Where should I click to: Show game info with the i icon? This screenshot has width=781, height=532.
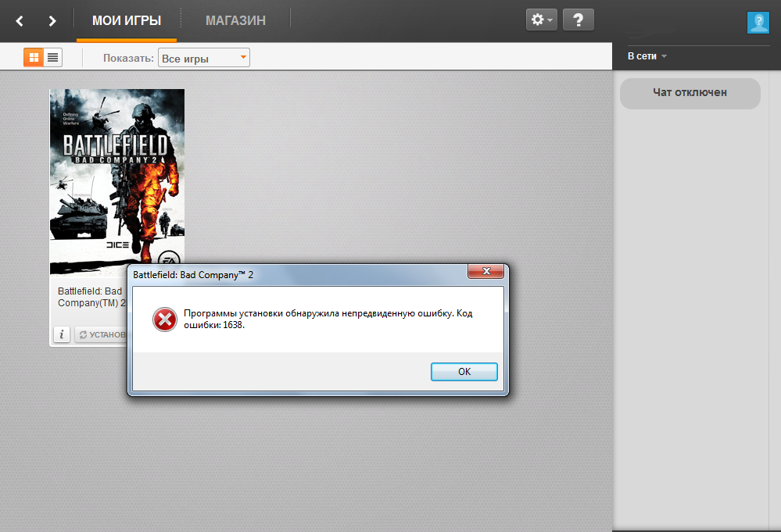click(62, 334)
